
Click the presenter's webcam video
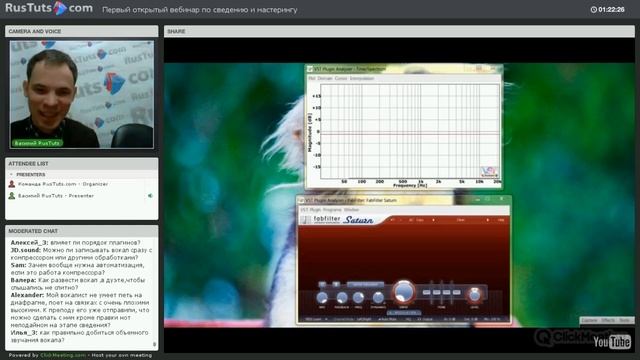click(x=82, y=94)
